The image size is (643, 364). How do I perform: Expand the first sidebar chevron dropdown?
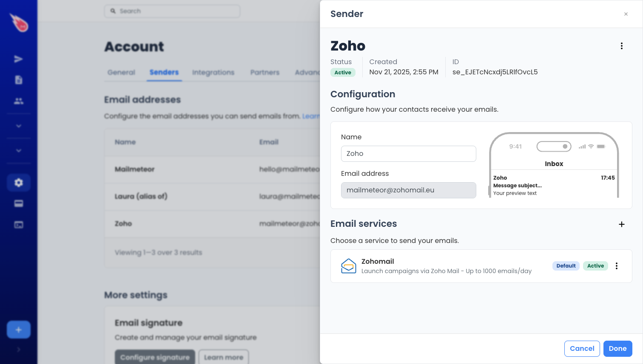pyautogui.click(x=18, y=126)
